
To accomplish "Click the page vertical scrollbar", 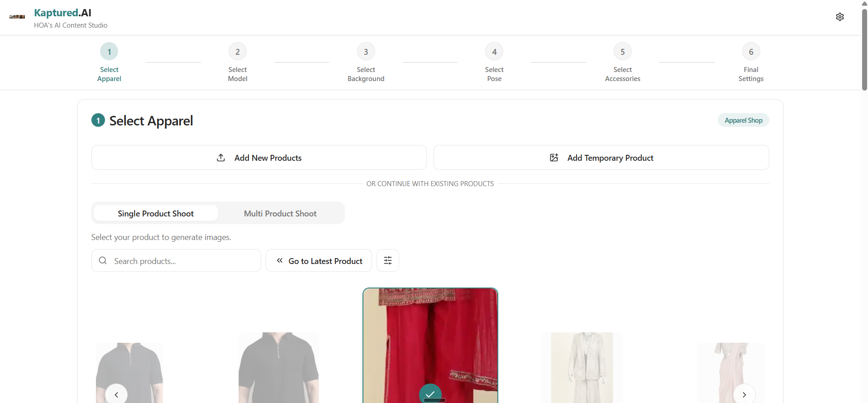I will (864, 50).
